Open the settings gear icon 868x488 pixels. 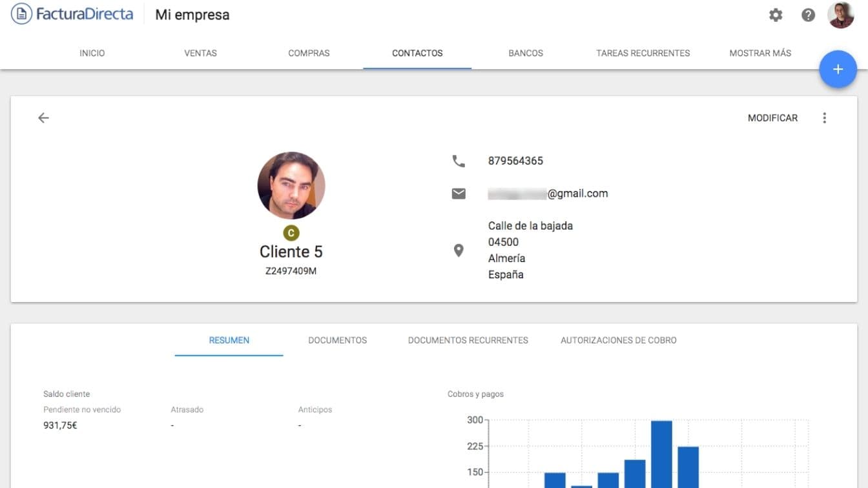[776, 15]
